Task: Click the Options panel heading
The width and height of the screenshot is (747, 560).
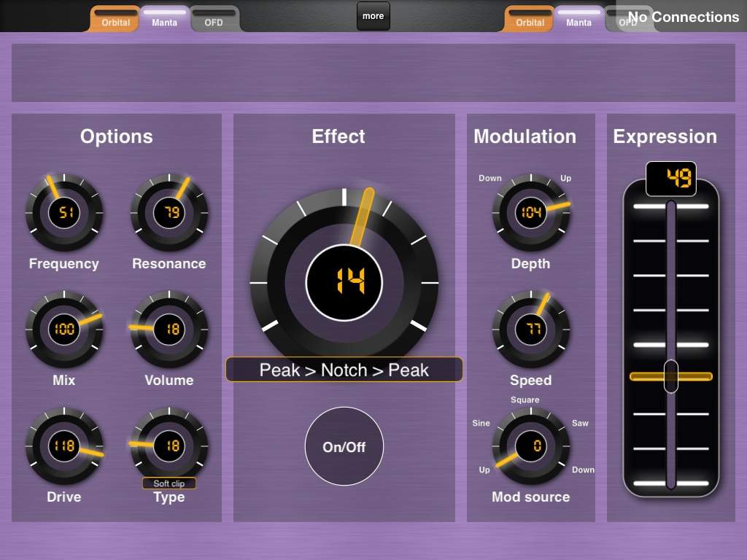Action: tap(116, 136)
